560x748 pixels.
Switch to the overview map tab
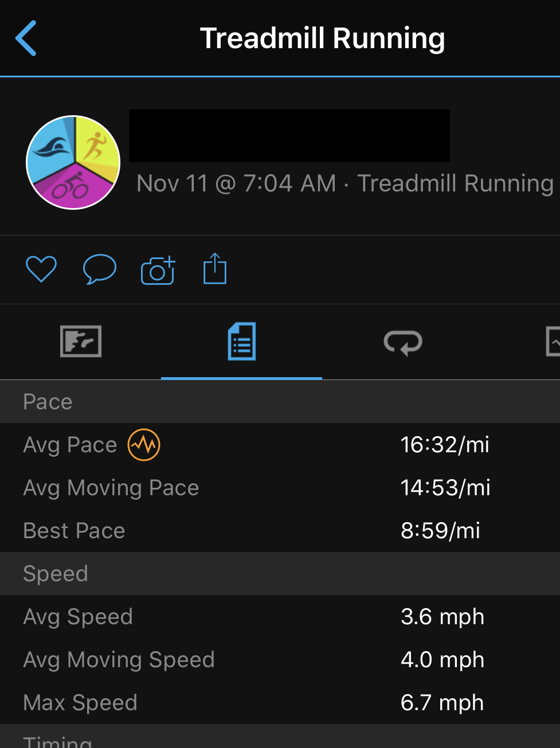click(x=81, y=342)
